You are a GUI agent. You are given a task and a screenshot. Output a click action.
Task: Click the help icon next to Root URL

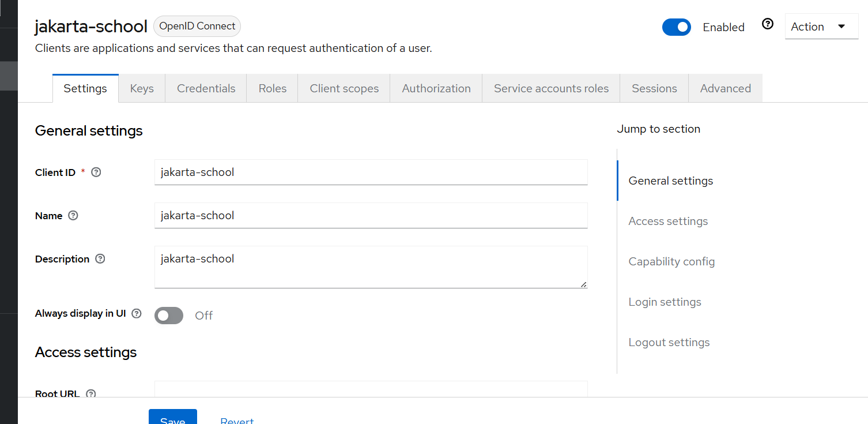pyautogui.click(x=90, y=393)
